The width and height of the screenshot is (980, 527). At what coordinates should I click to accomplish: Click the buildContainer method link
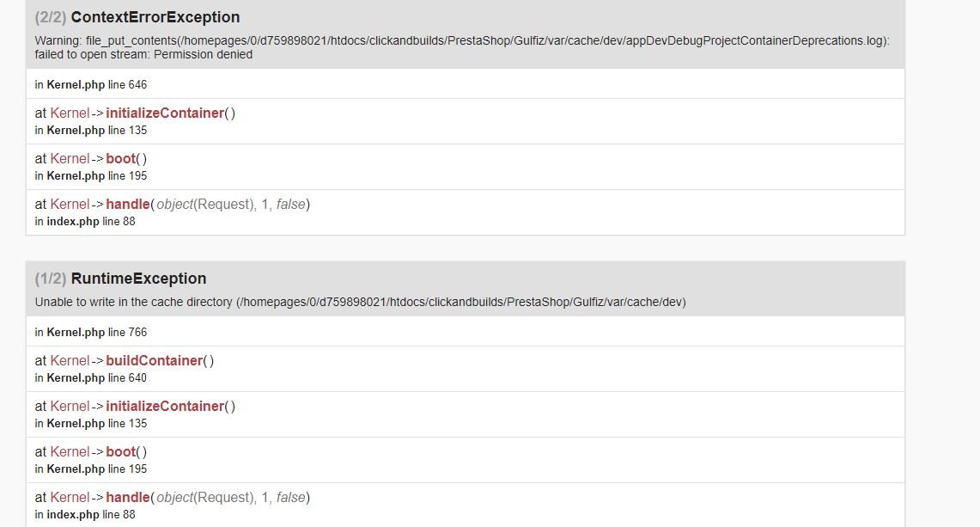[x=155, y=361]
